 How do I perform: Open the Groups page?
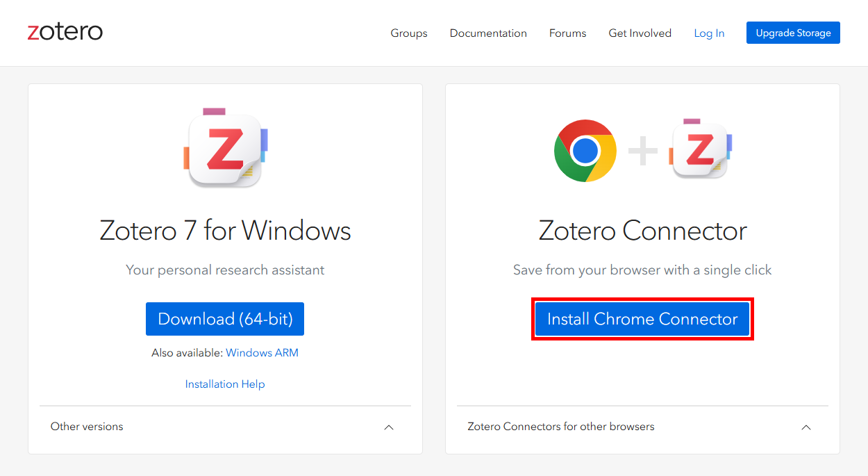[x=409, y=33]
